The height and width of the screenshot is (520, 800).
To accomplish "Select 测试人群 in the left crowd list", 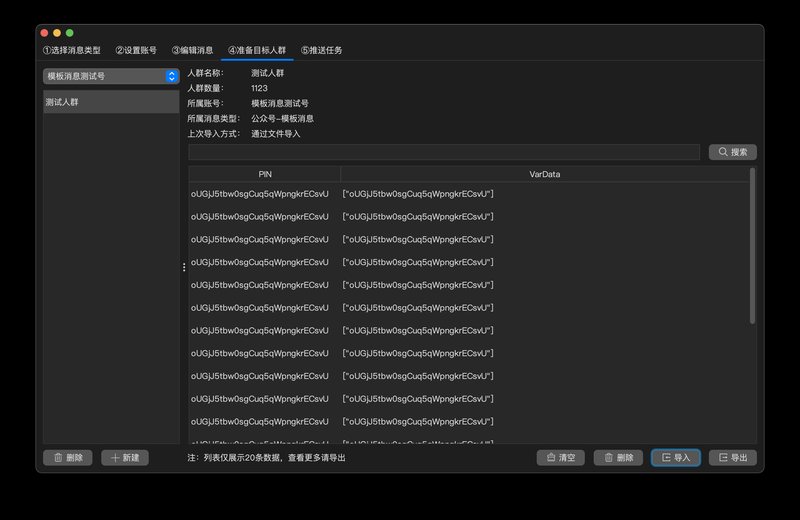I will click(110, 102).
